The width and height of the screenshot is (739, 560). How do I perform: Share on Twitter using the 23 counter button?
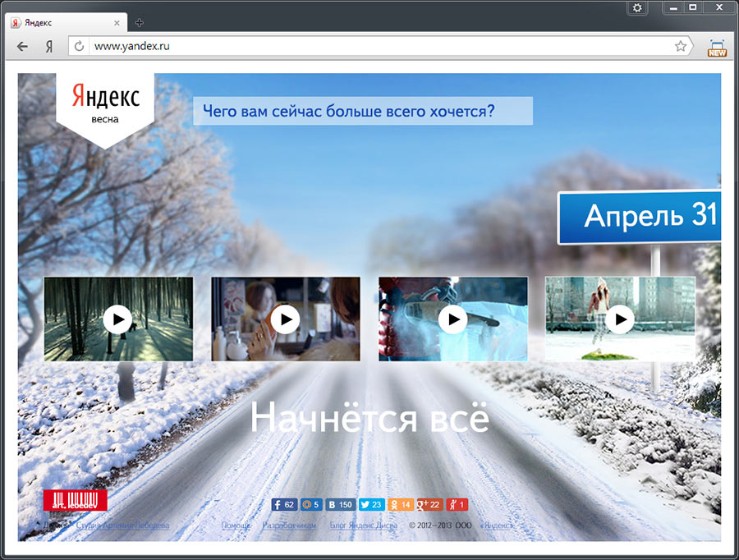[372, 505]
